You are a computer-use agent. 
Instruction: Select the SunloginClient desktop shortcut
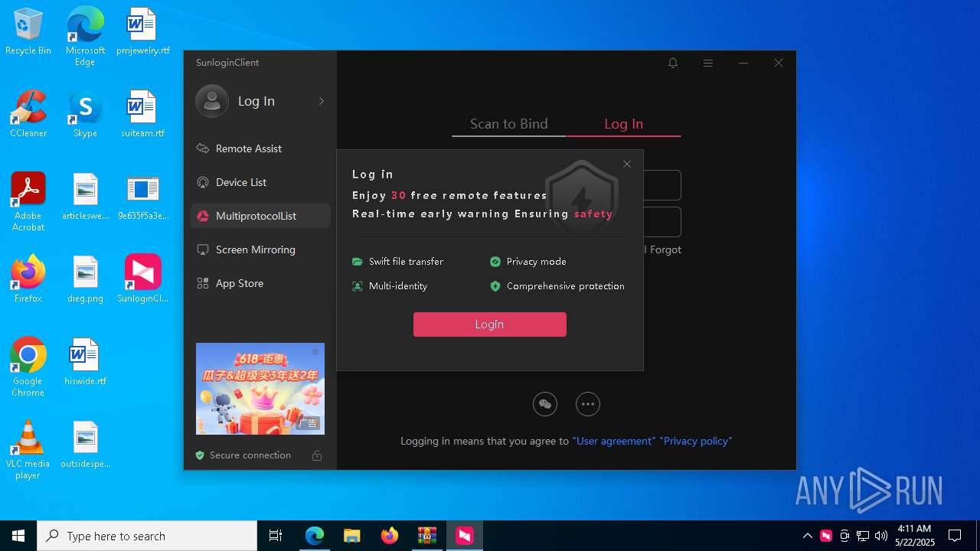142,280
